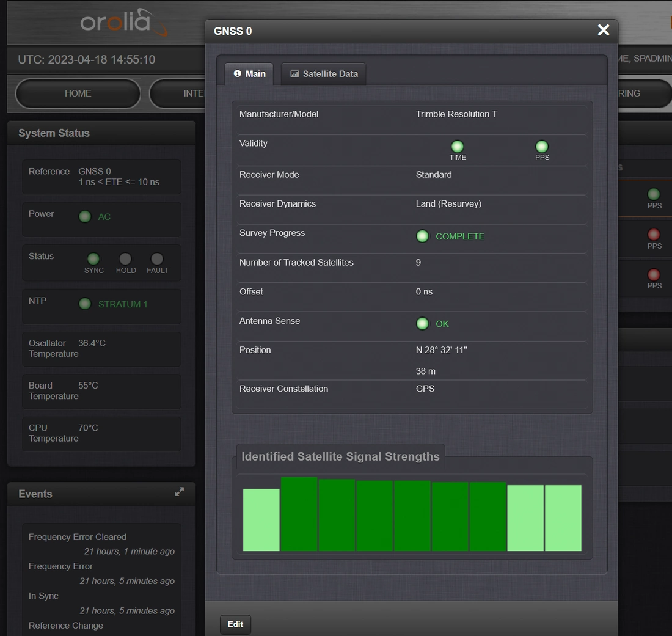
Task: Click the FAULT status indicator
Action: pyautogui.click(x=157, y=259)
